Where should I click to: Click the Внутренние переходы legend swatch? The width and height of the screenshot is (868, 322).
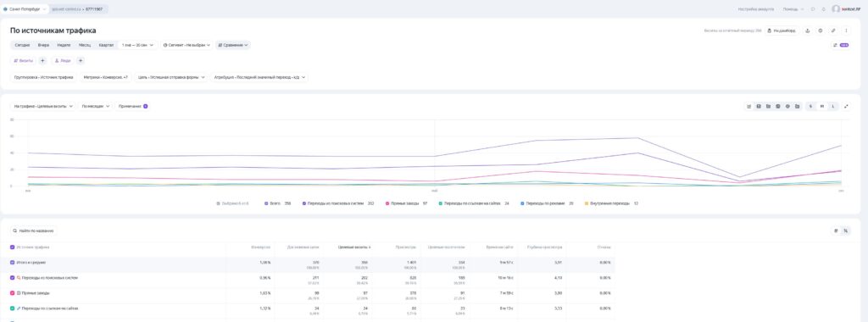[587, 203]
